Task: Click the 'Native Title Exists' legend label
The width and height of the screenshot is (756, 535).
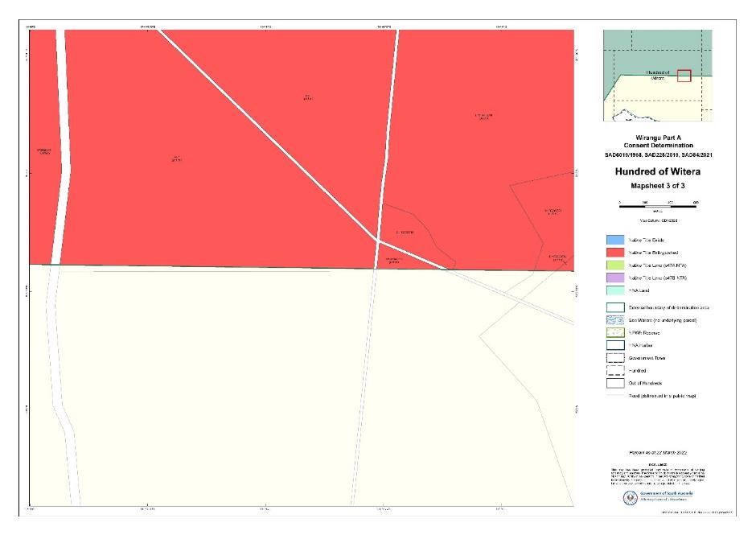Action: 646,240
